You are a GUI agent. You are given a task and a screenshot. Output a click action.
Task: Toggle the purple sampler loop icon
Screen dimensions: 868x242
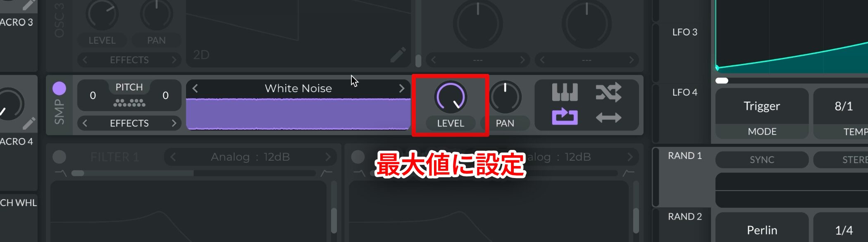[x=565, y=117]
